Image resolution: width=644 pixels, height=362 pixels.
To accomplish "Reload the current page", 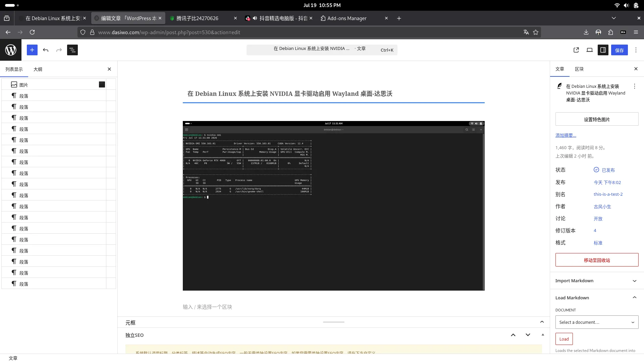I will tap(32, 32).
